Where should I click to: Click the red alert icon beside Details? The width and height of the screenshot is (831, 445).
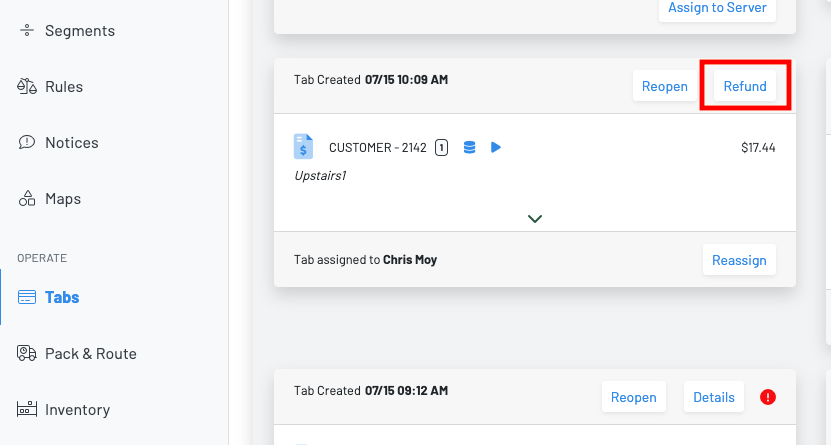pos(768,397)
